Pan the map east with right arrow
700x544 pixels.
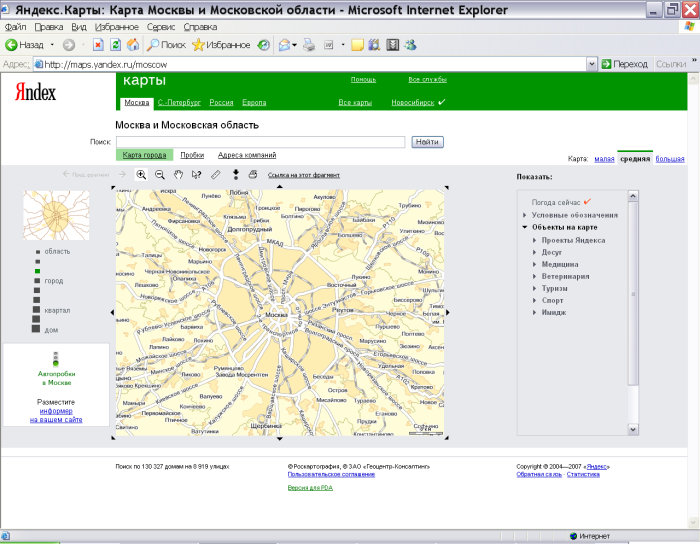point(447,312)
